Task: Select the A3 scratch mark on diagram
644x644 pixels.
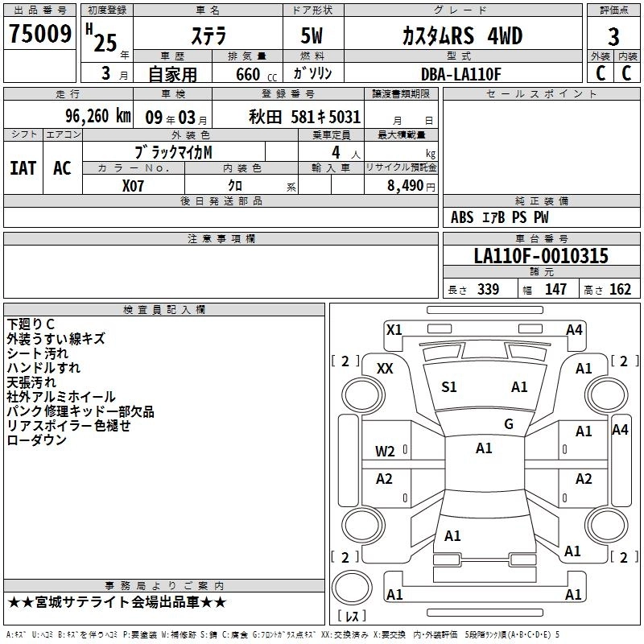Action: point(584,479)
